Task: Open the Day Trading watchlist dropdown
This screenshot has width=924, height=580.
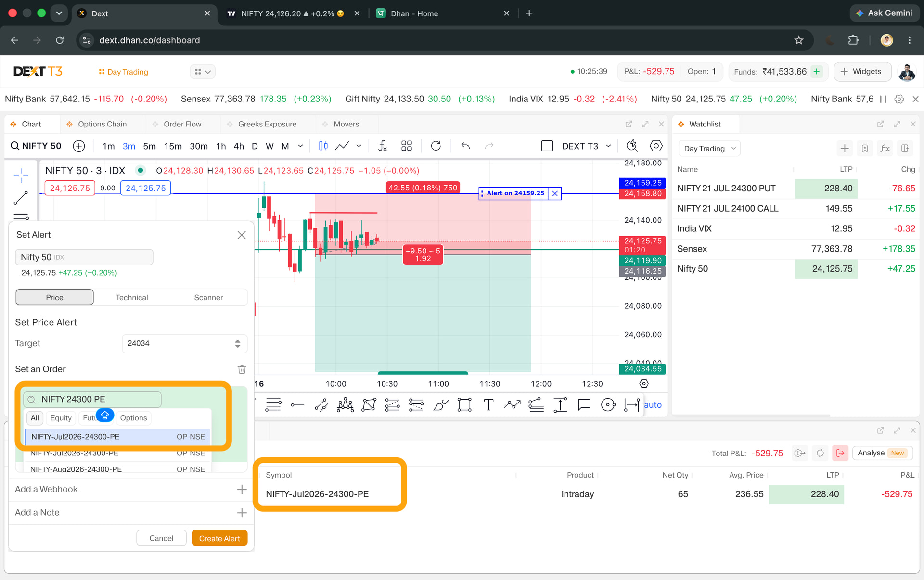Action: (709, 149)
